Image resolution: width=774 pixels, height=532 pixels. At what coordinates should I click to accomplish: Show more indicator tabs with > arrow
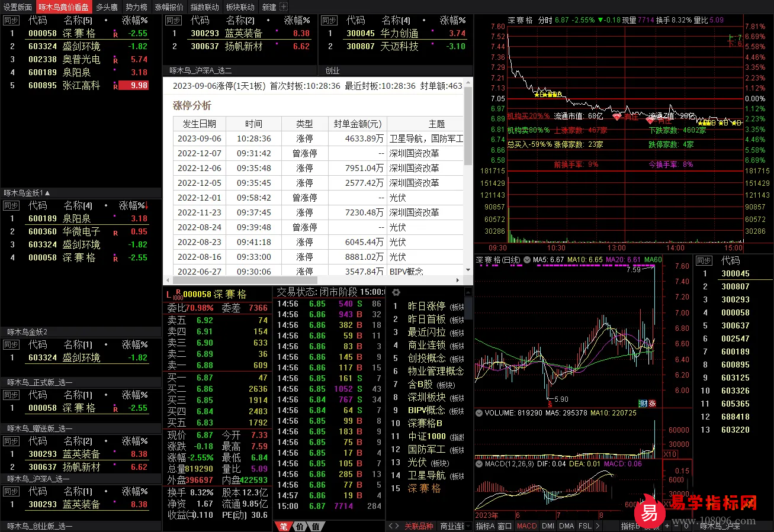598,526
